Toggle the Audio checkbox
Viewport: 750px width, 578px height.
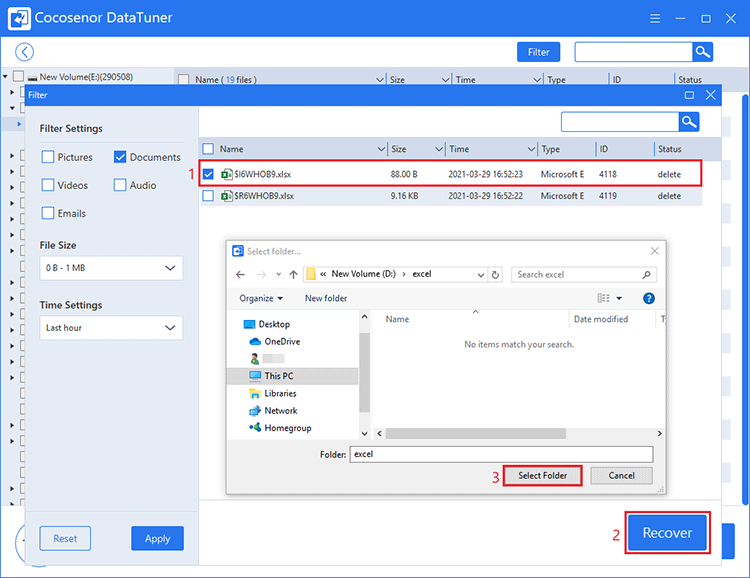(120, 185)
